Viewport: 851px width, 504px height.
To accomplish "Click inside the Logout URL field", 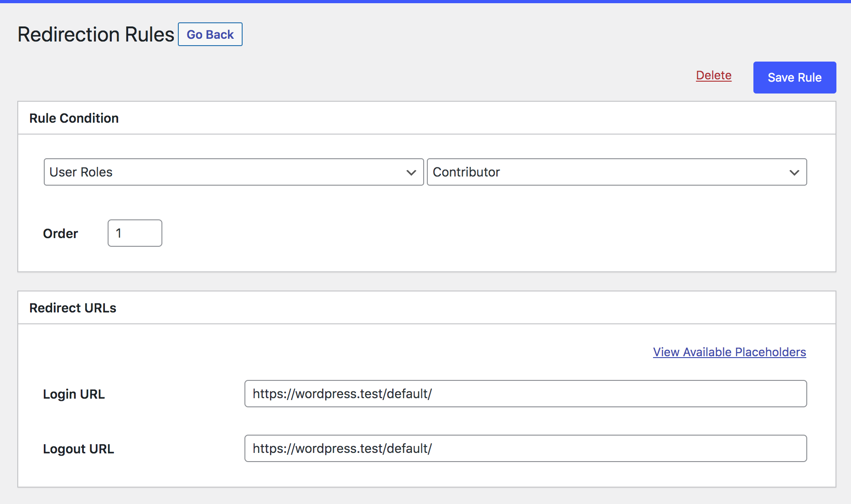I will pyautogui.click(x=525, y=448).
